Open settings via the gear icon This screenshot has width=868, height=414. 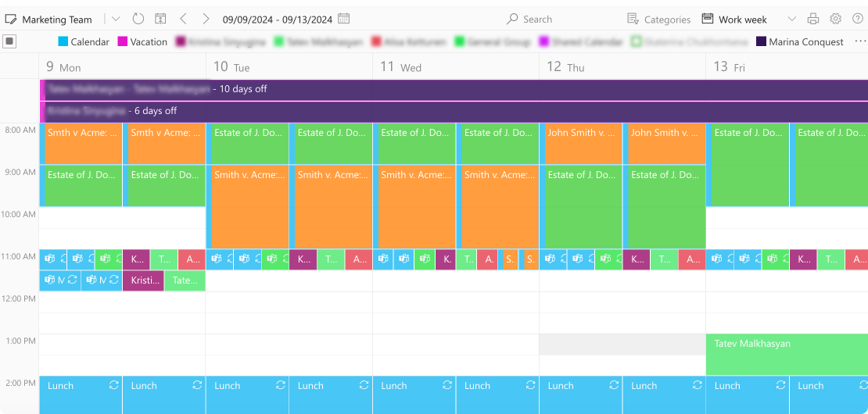(x=836, y=19)
